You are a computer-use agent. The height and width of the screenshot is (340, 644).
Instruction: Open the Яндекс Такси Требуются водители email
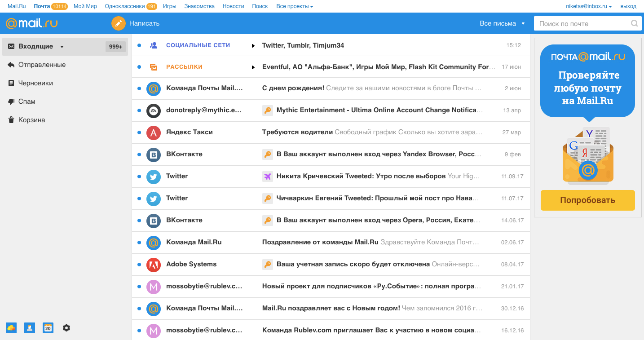pyautogui.click(x=331, y=132)
